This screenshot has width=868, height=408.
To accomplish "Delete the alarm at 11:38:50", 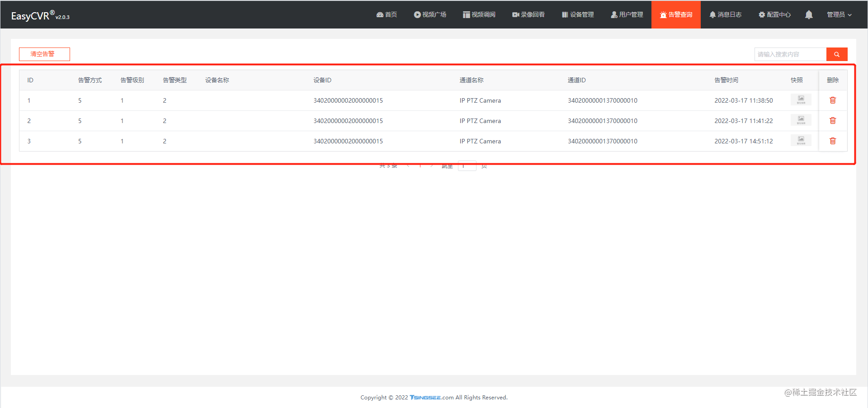I will pos(833,100).
